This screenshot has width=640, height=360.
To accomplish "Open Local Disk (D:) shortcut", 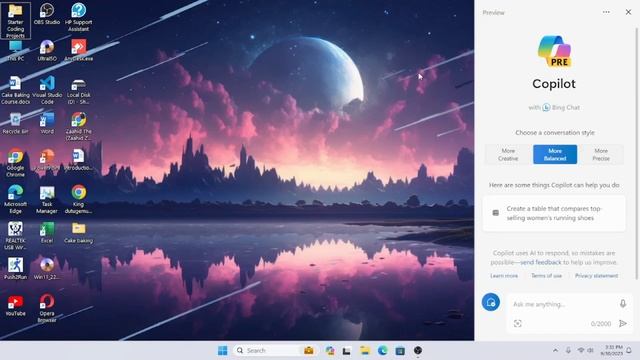I will (x=78, y=91).
